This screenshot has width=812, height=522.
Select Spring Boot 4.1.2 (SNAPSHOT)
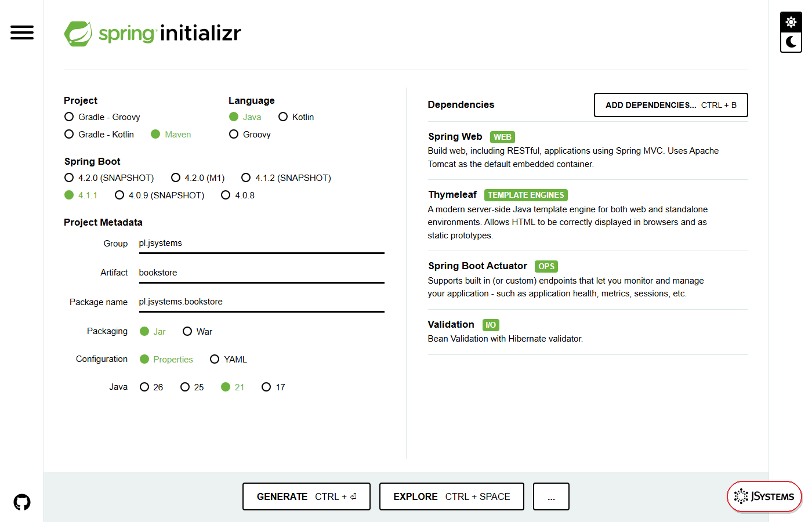[287, 178]
